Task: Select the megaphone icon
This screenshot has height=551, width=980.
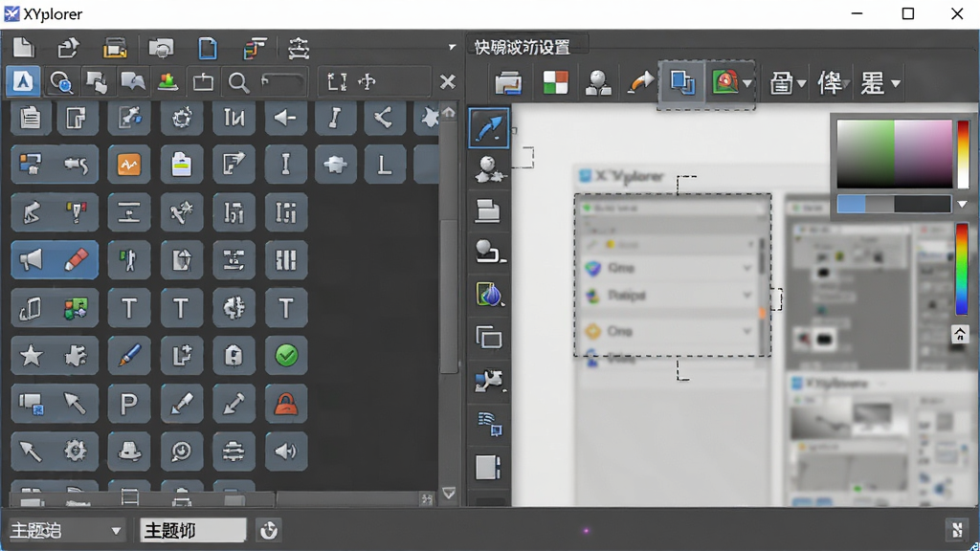Action: 31,260
